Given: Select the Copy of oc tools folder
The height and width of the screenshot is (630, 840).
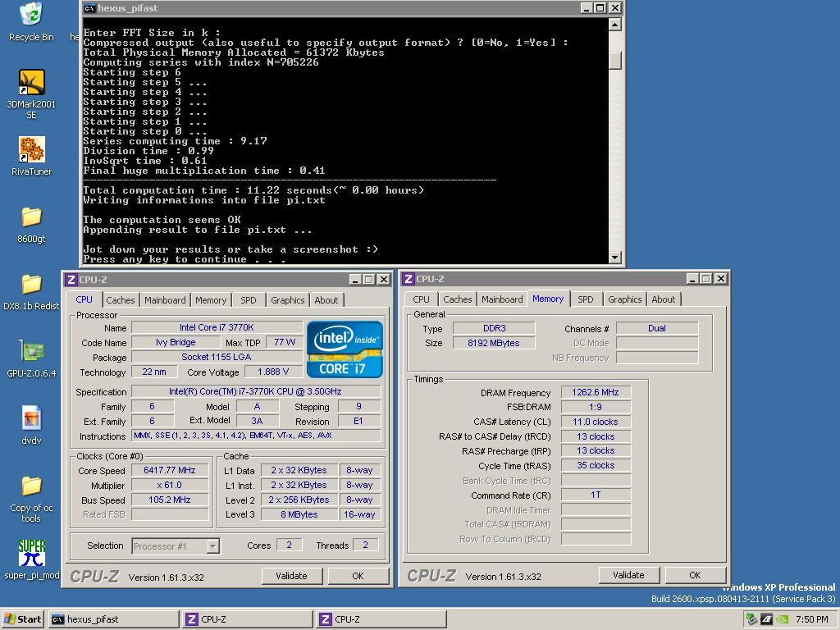Looking at the screenshot, I should [31, 500].
